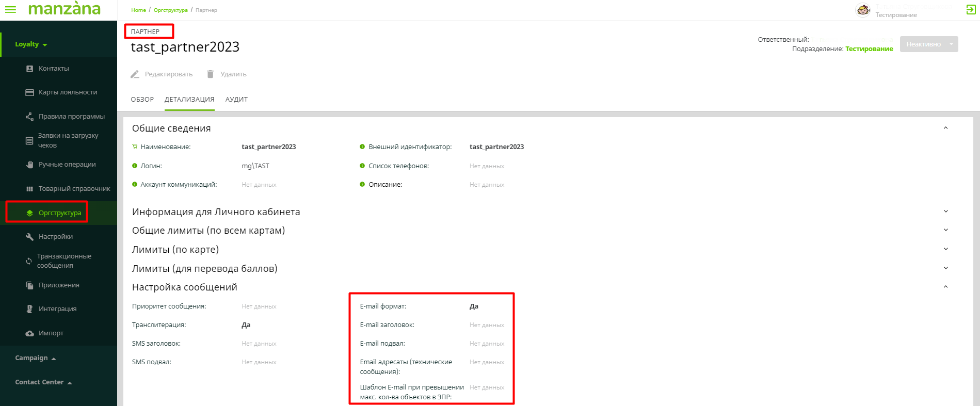Click the Ручные операции hand icon
980x406 pixels.
click(x=29, y=165)
